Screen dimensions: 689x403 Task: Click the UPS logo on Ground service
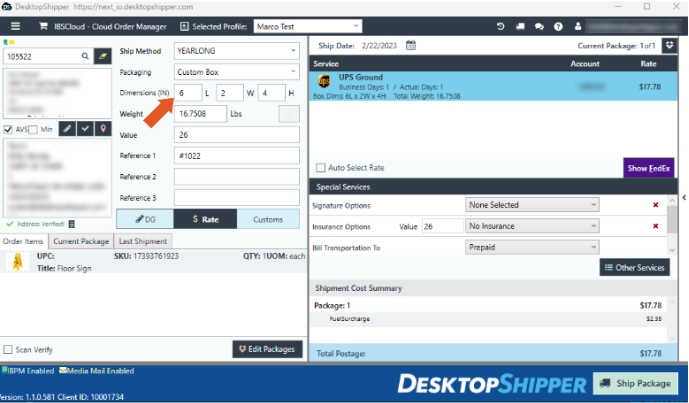click(324, 81)
